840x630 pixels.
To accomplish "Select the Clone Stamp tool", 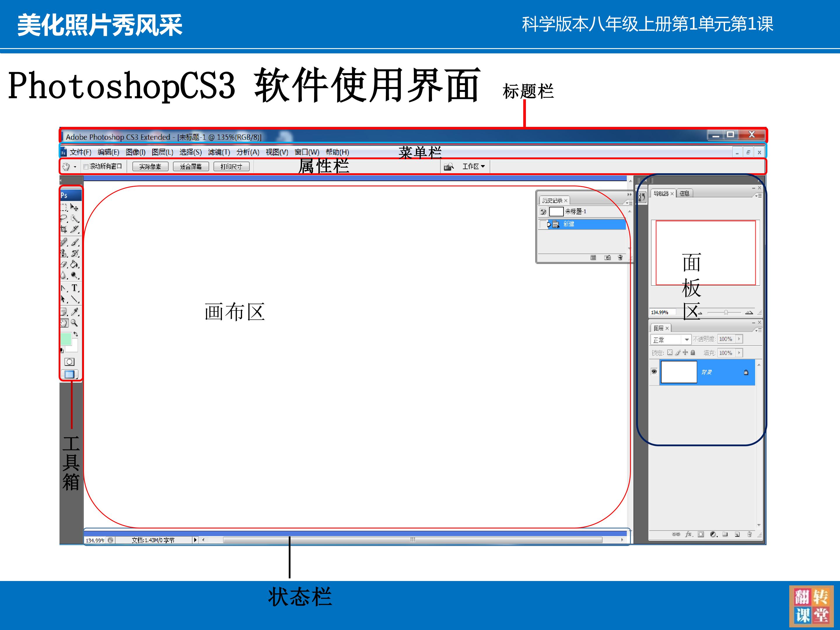I will [64, 253].
